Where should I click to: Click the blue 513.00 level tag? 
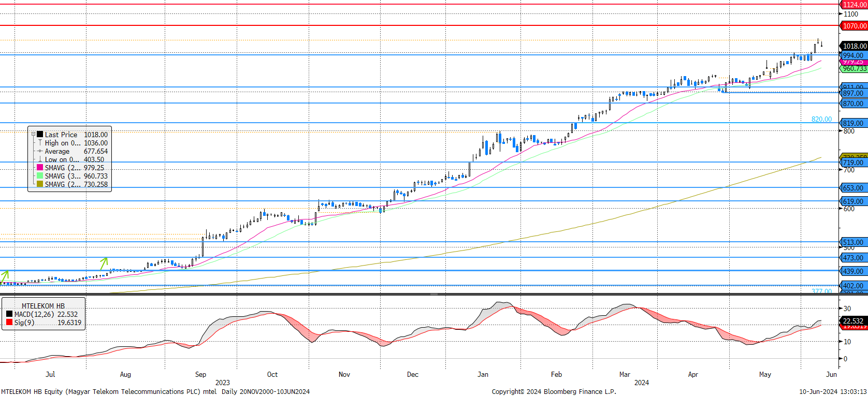852,242
